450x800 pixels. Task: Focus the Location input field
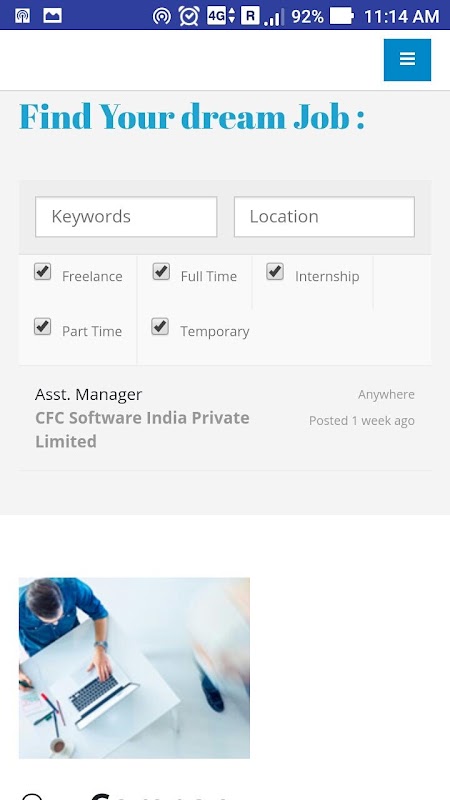click(x=324, y=217)
